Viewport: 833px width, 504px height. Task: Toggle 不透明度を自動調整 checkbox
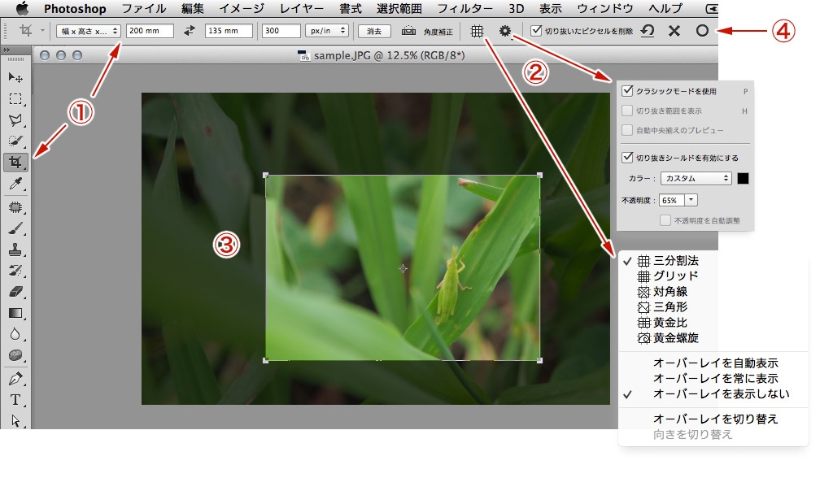665,219
